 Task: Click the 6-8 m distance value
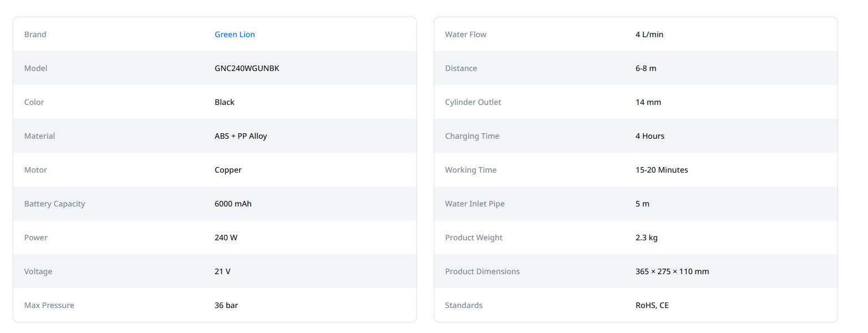(x=646, y=68)
